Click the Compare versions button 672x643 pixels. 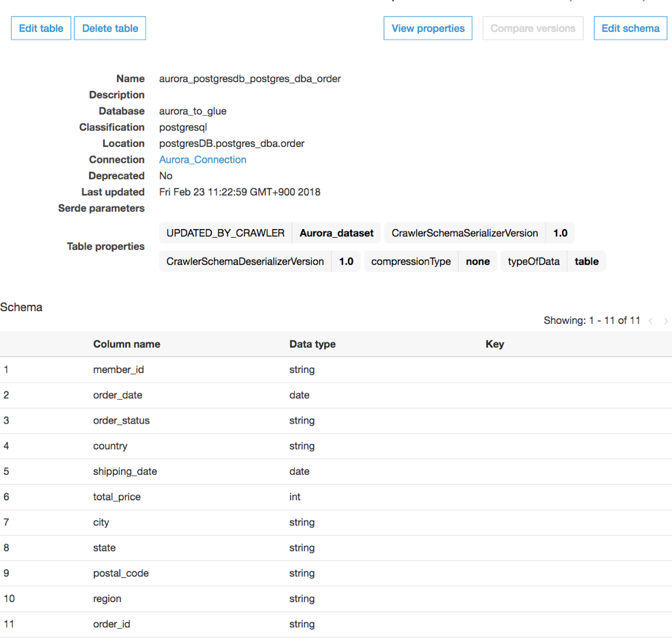533,29
